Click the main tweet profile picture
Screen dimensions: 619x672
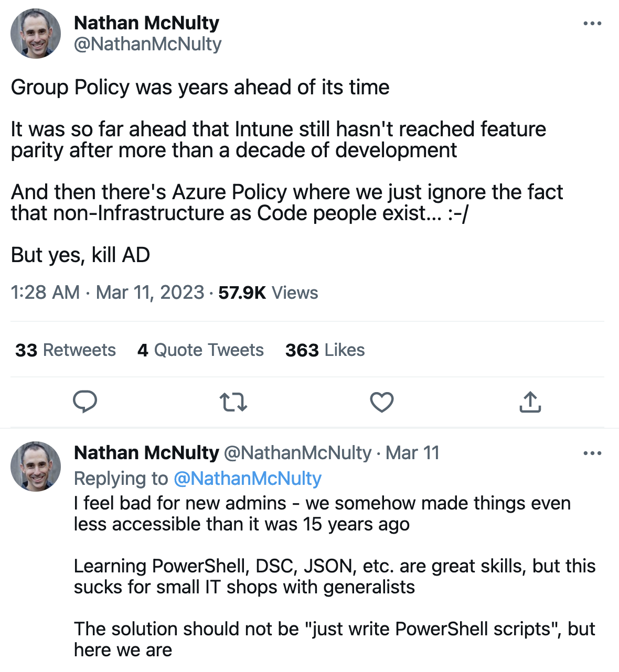(x=36, y=34)
